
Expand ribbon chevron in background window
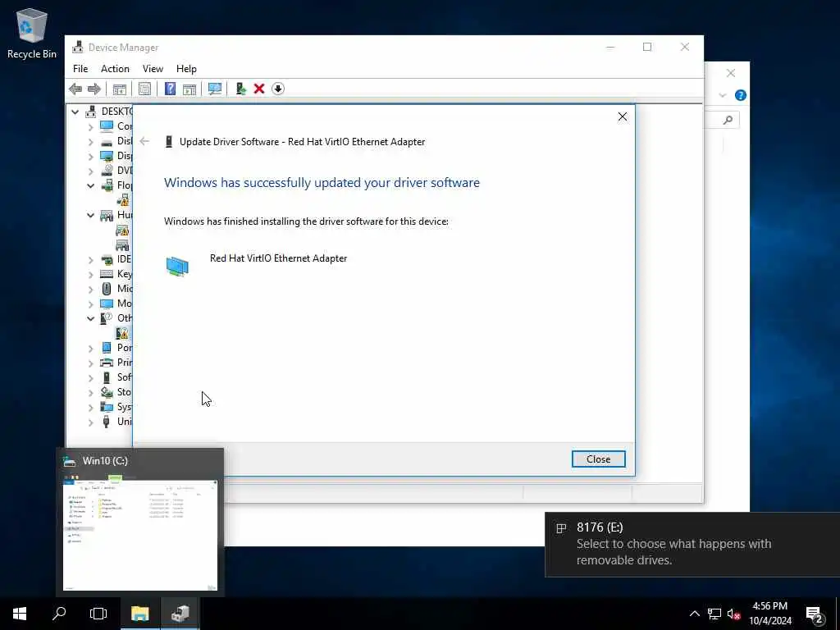click(x=722, y=95)
